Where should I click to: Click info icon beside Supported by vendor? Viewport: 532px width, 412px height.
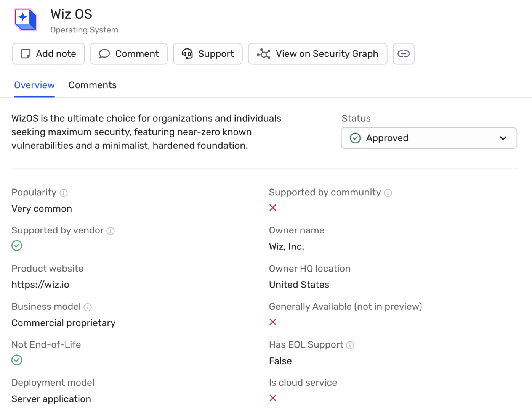[x=111, y=231]
